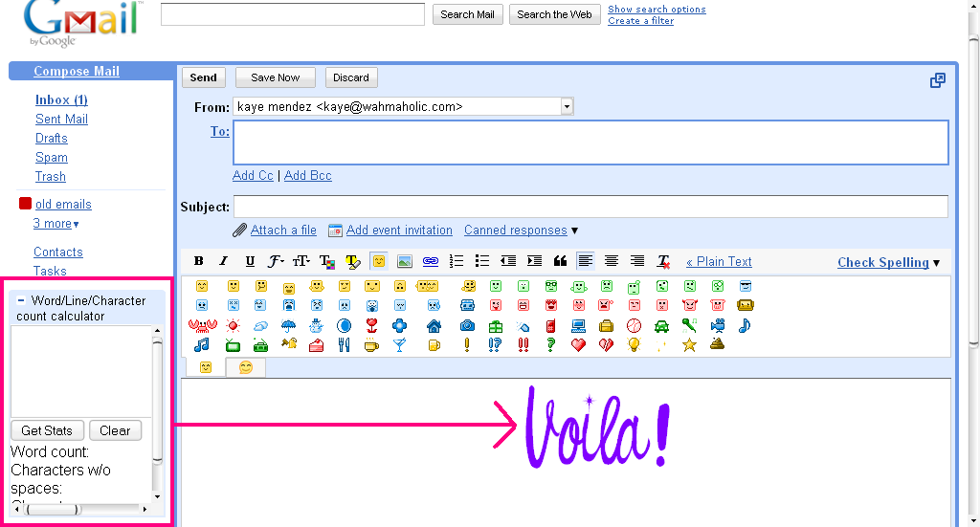Viewport: 980px width, 527px height.
Task: Apply numbered list formatting
Action: click(457, 261)
